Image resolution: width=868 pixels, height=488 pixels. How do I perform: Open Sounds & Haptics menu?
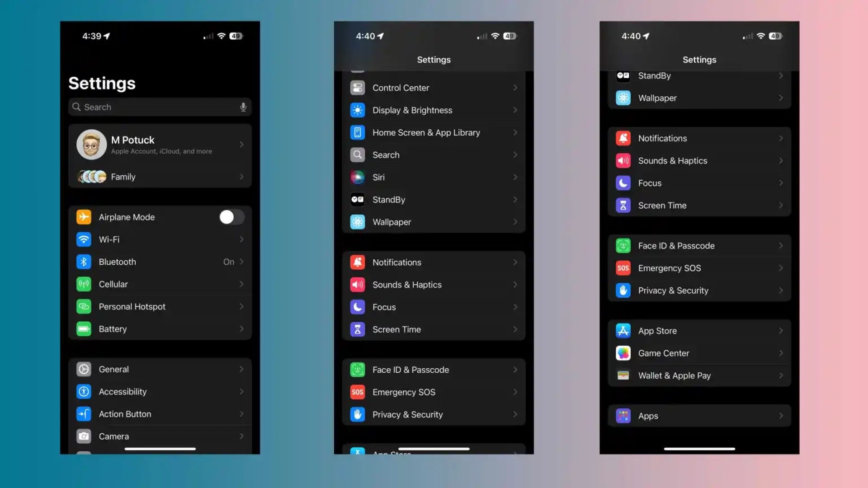tap(434, 284)
